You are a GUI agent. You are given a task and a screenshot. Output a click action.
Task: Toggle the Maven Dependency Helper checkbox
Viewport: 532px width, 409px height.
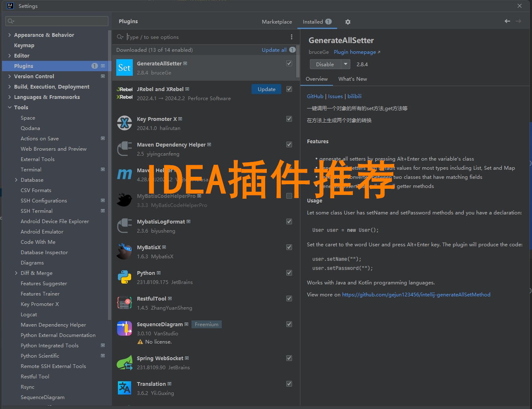tap(289, 144)
